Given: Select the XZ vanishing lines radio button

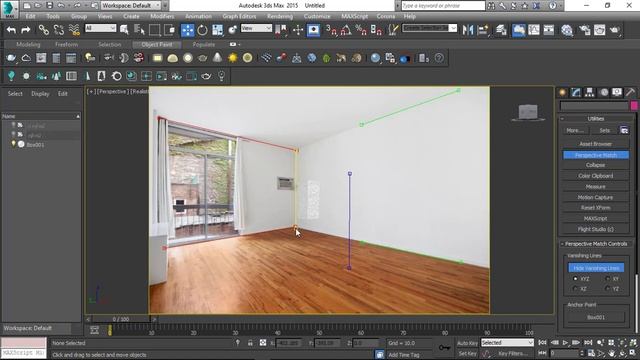Looking at the screenshot, I should (576, 289).
